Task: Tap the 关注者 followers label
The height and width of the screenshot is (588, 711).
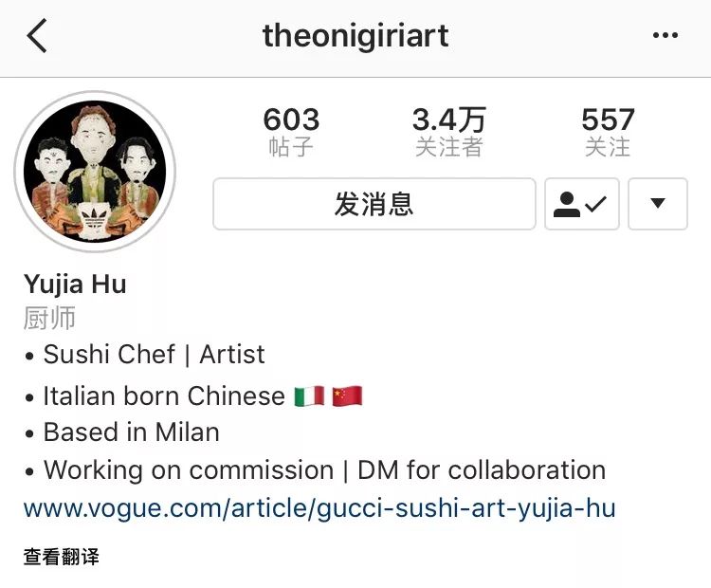Action: (449, 147)
